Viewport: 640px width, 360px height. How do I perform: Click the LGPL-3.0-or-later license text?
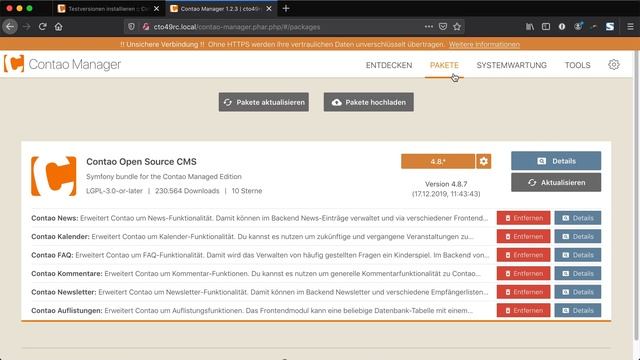[114, 191]
